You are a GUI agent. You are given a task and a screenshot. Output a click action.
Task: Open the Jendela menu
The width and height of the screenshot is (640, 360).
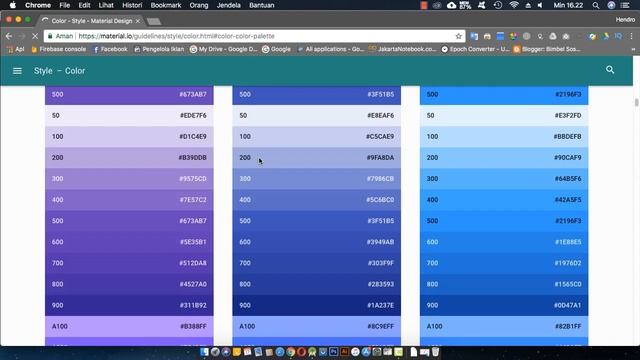(x=229, y=5)
